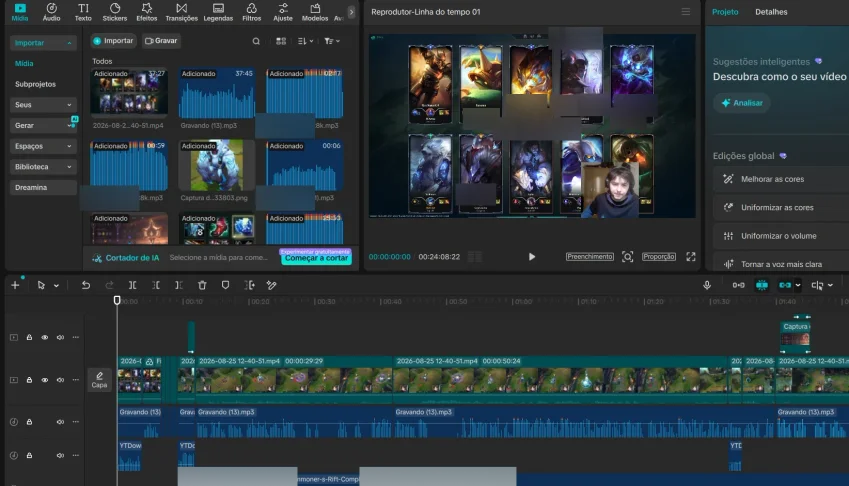Switch to the Projeto tab
Screen dimensions: 849x486
point(725,12)
